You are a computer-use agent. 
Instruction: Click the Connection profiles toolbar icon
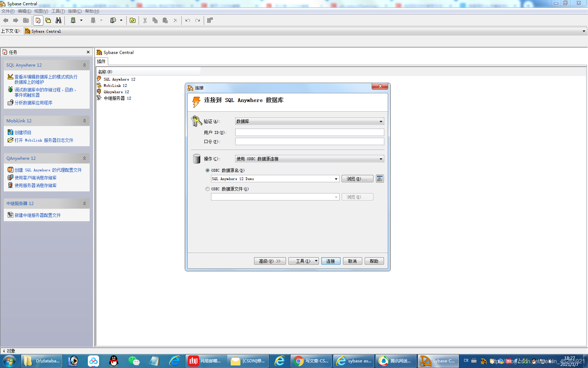pyautogui.click(x=113, y=20)
